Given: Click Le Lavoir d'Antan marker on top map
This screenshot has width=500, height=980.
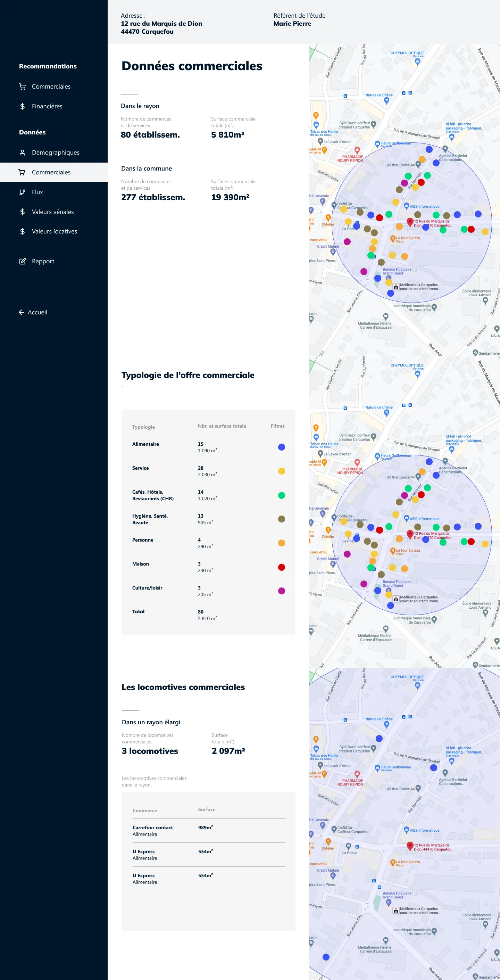Looking at the screenshot, I should pyautogui.click(x=320, y=142).
